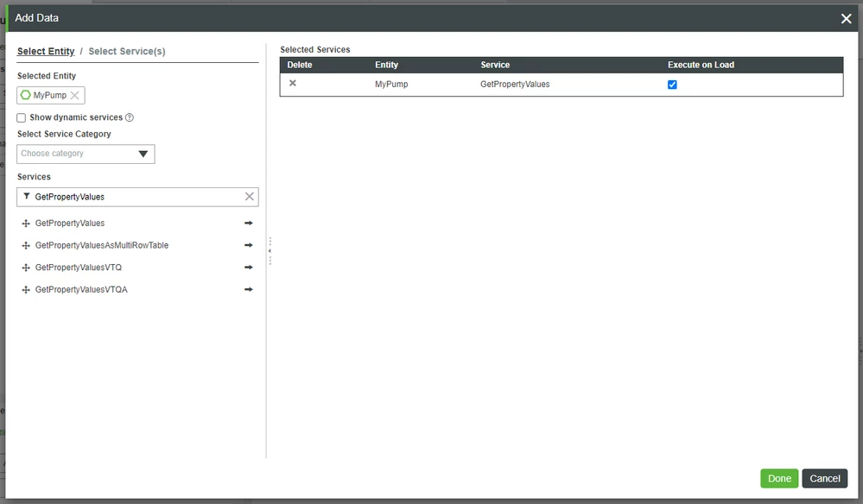This screenshot has width=863, height=504.
Task: Click the drag handle icon by GetPropertyValuesVTQ
Action: pyautogui.click(x=25, y=268)
